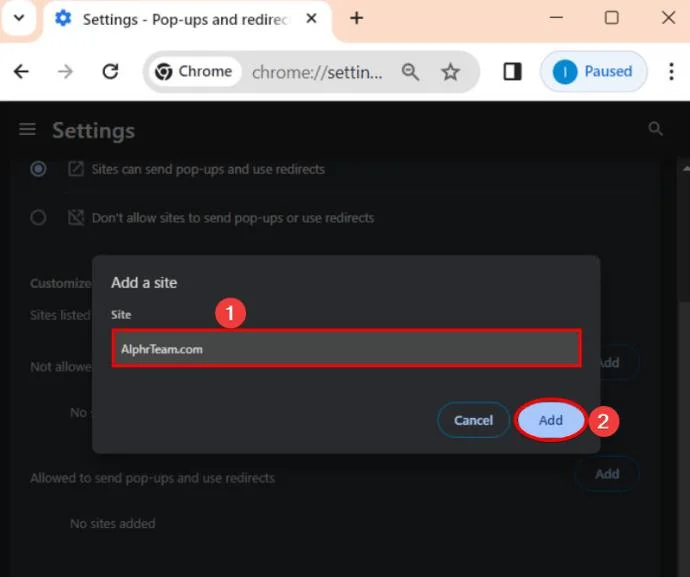Go forward with the forward arrow

65,71
